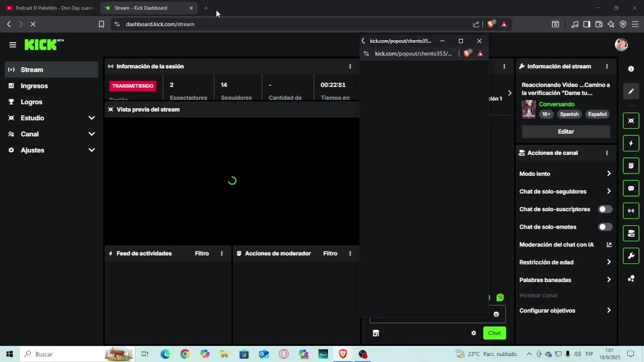644x362 pixels.
Task: Click the green emote face in chat
Action: [500, 298]
